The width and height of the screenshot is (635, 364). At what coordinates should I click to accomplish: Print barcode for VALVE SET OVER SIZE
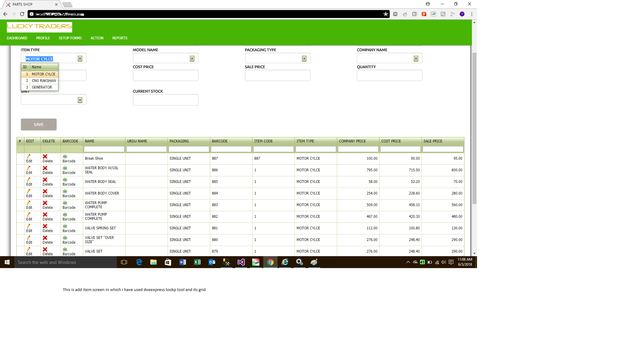pos(69,240)
